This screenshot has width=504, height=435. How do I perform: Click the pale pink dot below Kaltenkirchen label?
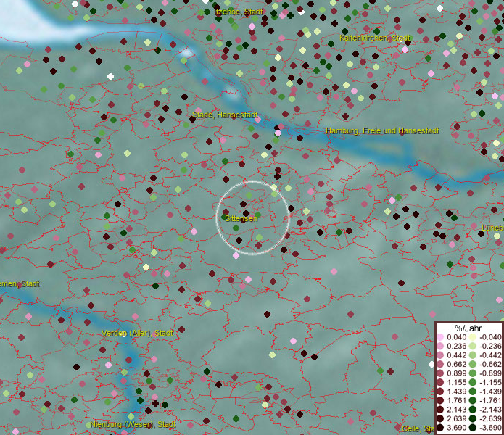[405, 50]
